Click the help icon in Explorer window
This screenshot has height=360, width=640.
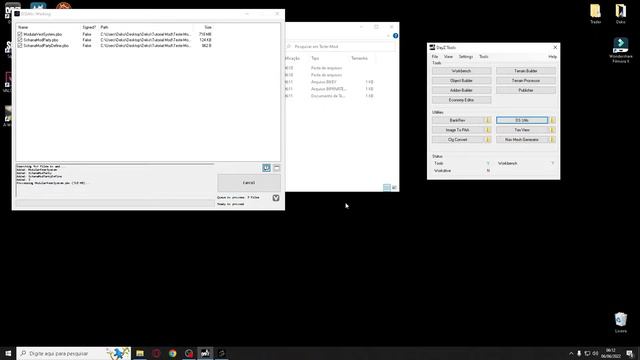395,36
